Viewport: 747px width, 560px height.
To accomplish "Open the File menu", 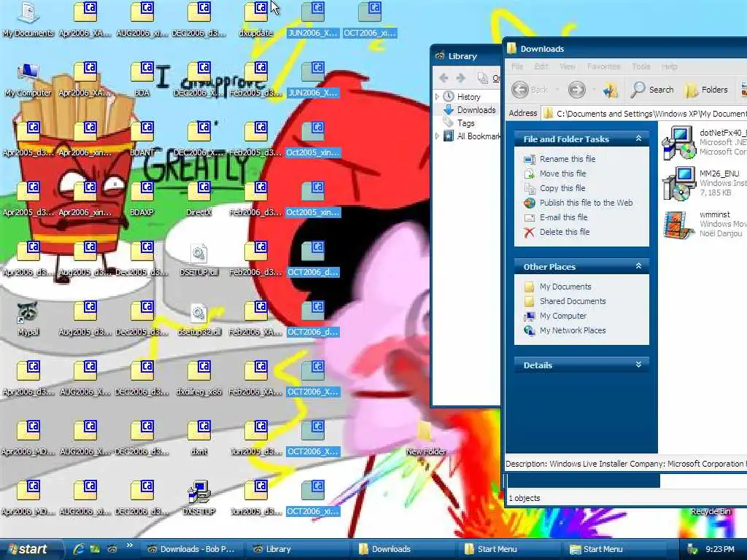I will click(517, 66).
